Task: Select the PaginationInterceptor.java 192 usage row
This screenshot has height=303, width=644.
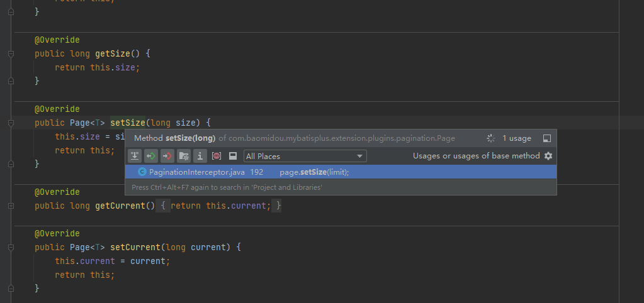Action: click(x=341, y=172)
